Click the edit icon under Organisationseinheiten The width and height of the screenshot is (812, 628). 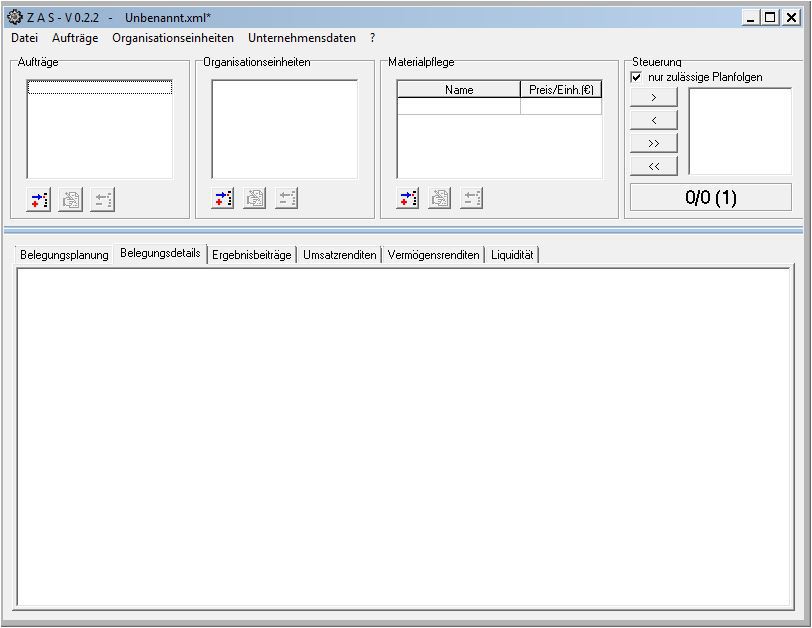255,198
